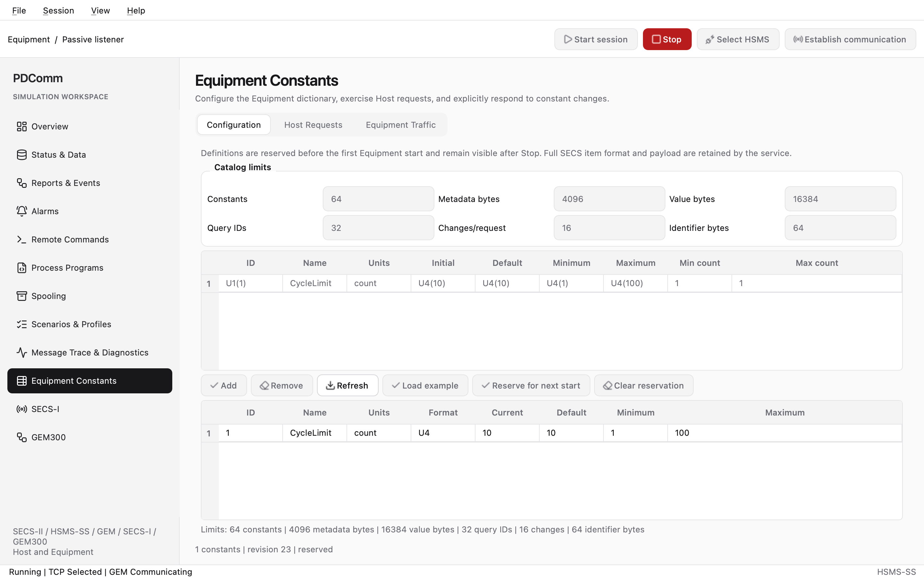Click the Query IDs field

(378, 228)
